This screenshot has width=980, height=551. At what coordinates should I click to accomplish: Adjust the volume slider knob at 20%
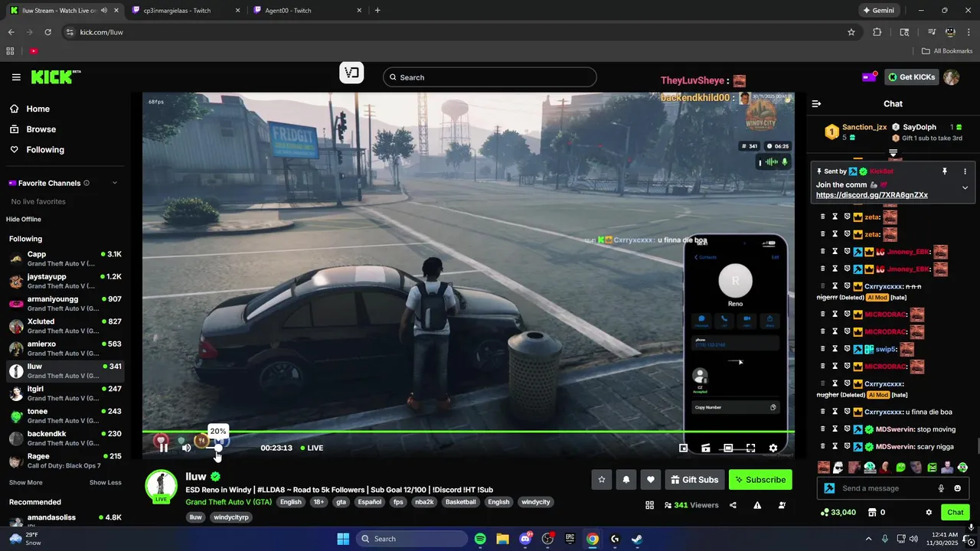(x=218, y=448)
